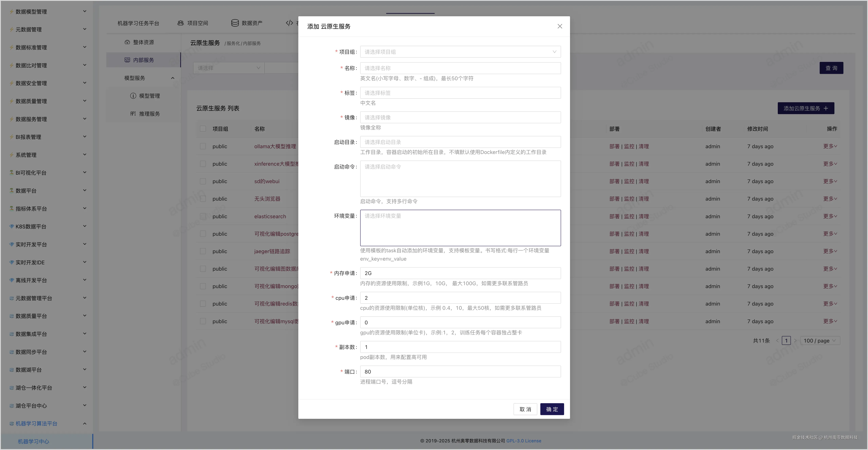868x450 pixels.
Task: Tick the select-all checkbox in table header
Action: 203,129
